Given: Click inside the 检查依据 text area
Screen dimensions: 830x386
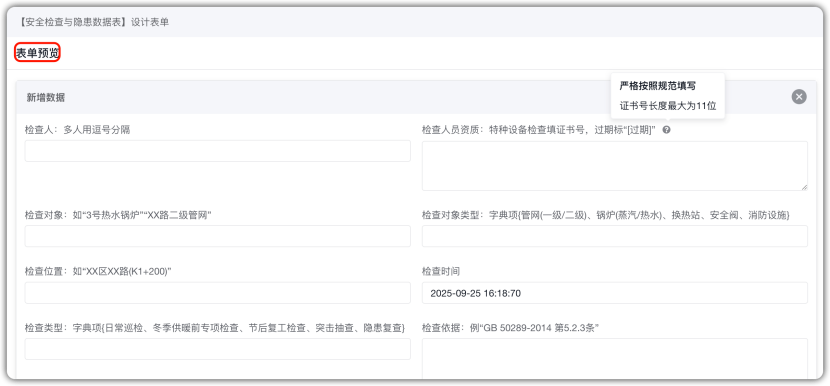Looking at the screenshot, I should 615,359.
